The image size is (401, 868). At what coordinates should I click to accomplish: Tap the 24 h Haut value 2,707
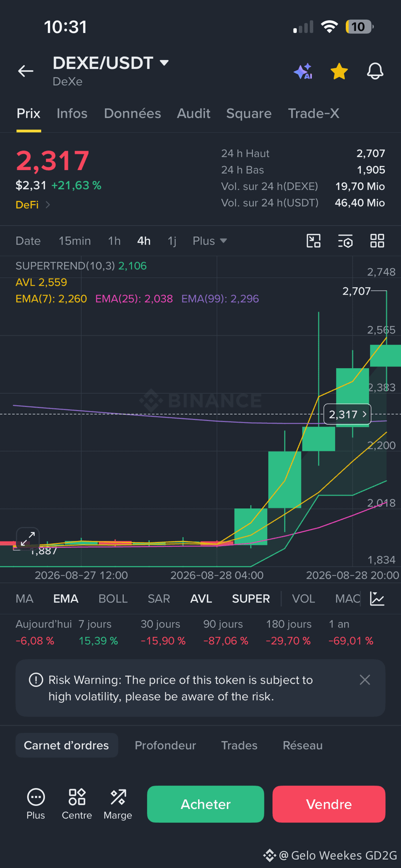pos(371,154)
